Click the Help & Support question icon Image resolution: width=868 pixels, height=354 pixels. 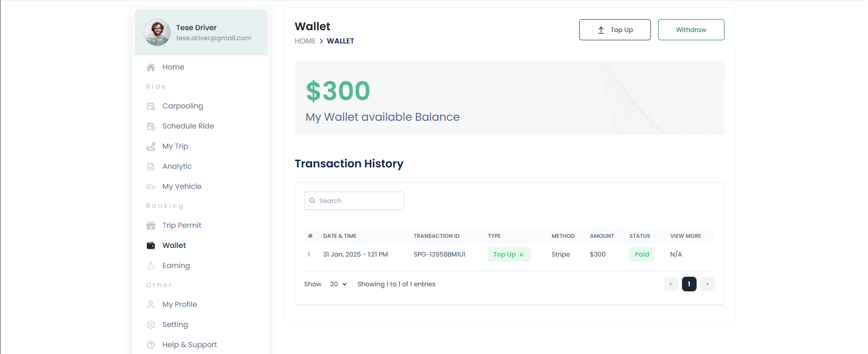[x=151, y=345]
